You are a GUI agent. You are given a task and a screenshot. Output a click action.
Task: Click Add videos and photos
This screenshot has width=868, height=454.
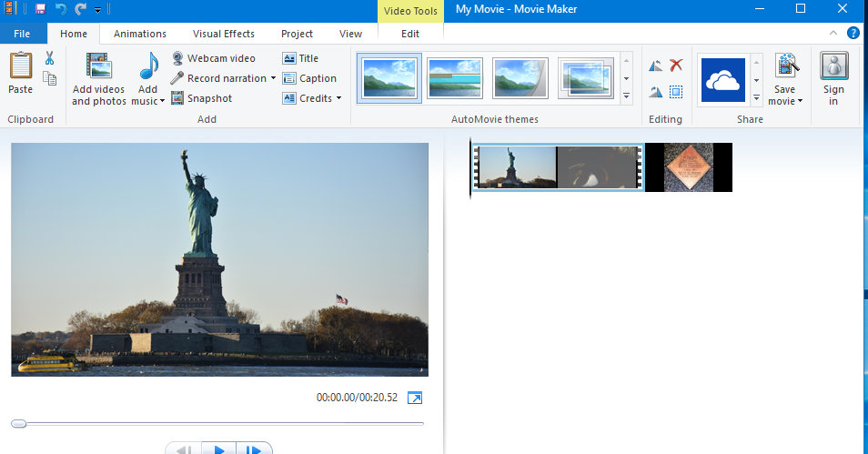coord(99,78)
